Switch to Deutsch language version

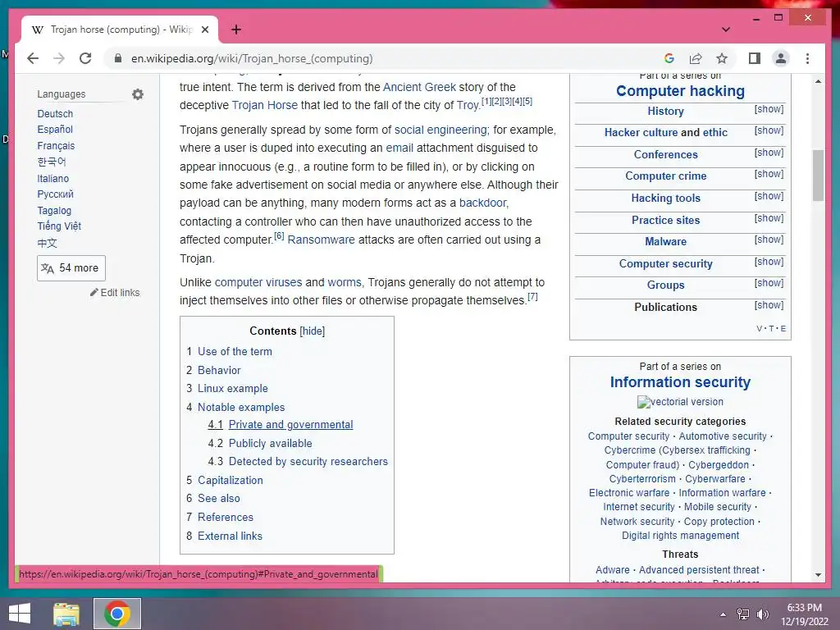tap(55, 113)
